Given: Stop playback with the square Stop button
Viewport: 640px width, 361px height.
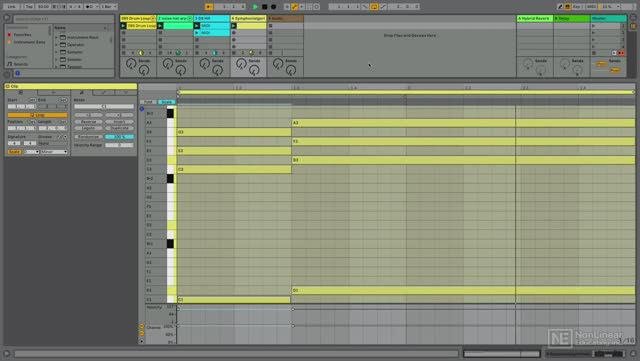Looking at the screenshot, I should click(264, 7).
